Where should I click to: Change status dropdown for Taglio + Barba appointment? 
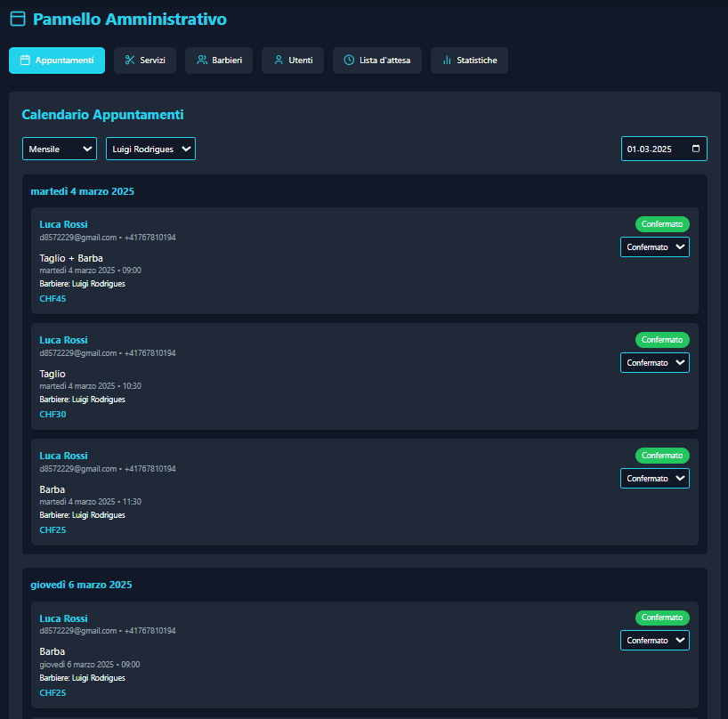point(655,247)
